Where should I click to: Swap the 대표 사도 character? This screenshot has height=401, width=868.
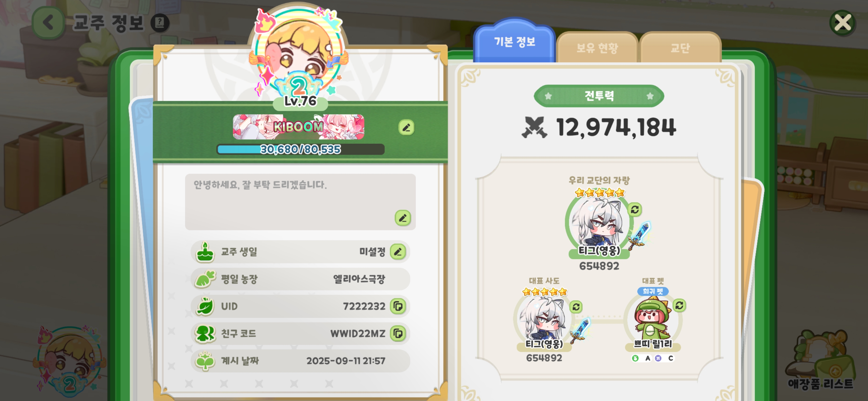[x=576, y=307]
